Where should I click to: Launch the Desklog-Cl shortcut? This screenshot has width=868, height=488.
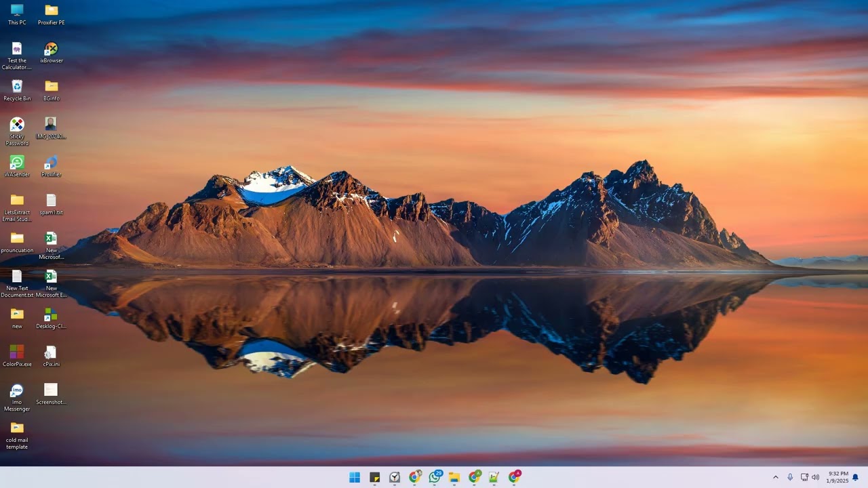tap(51, 319)
